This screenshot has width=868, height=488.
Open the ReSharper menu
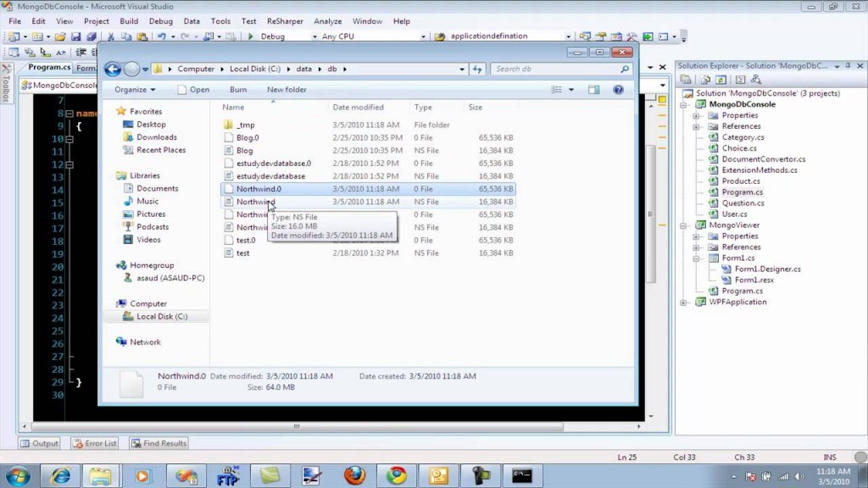click(x=284, y=21)
